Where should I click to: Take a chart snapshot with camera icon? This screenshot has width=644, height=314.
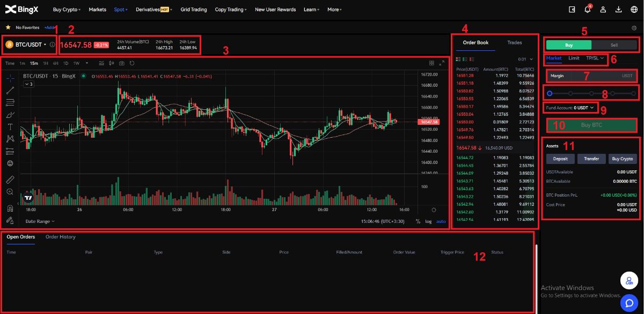(x=122, y=63)
